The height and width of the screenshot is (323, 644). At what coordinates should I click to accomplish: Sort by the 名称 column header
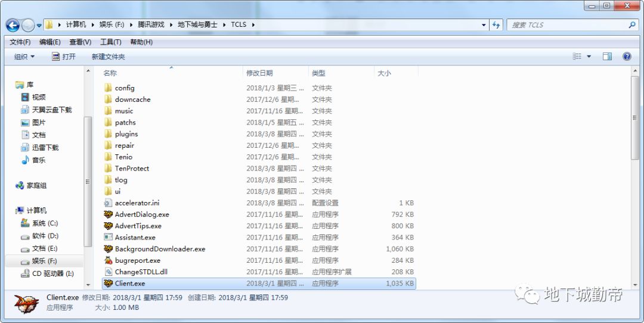coord(110,73)
